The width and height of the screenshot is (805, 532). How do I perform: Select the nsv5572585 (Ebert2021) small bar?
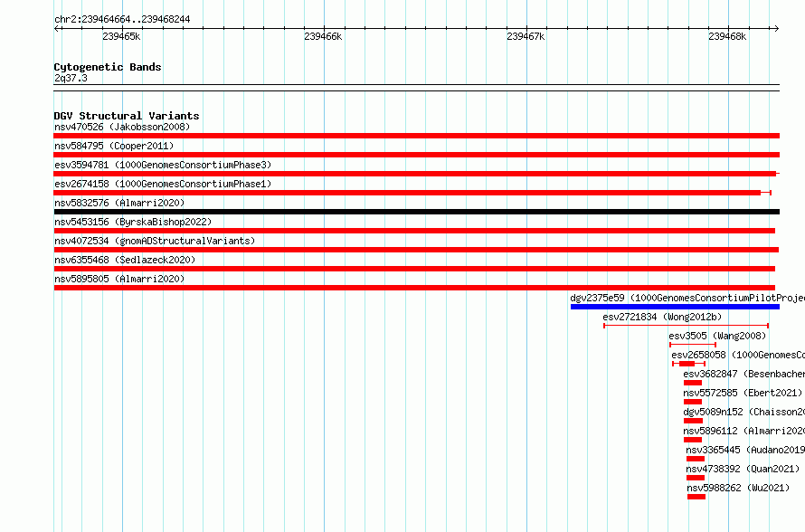(693, 402)
